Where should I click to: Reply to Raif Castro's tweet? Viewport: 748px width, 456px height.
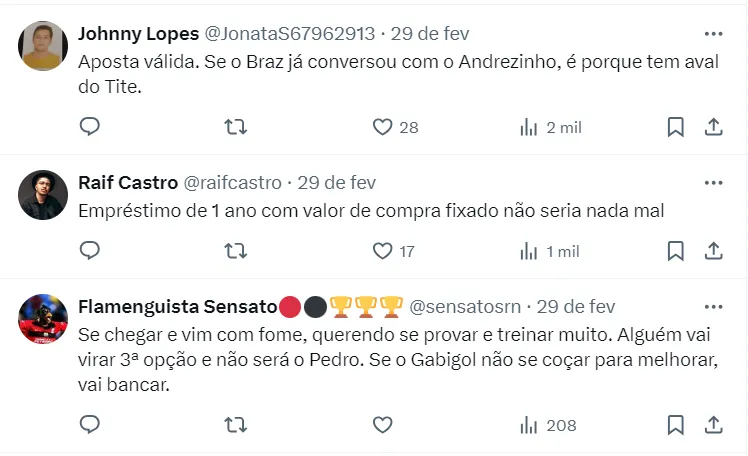point(90,251)
